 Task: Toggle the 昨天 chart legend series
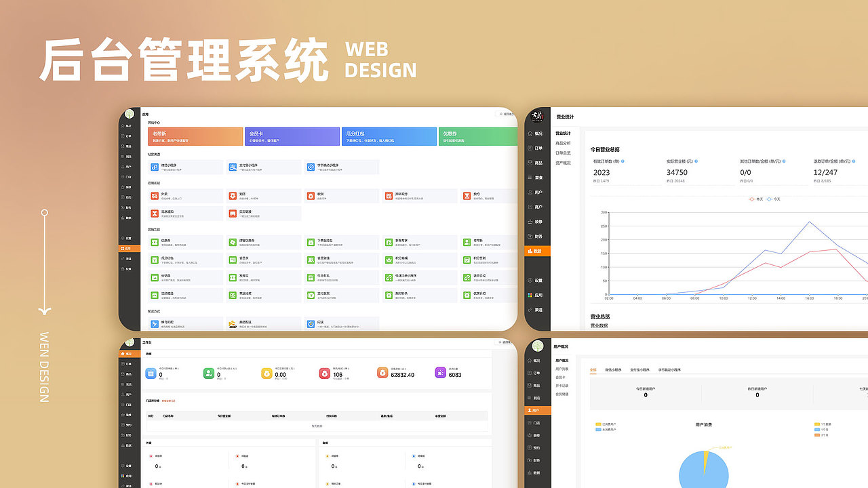tap(755, 199)
